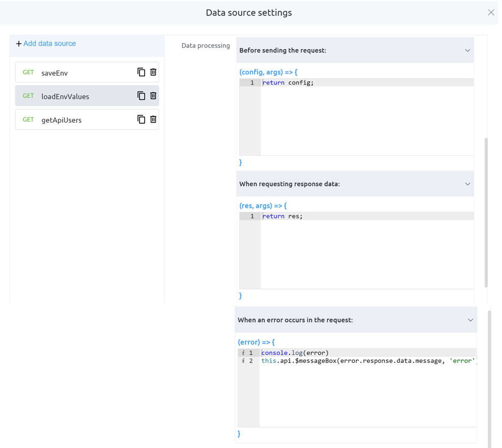Delete the saveEnv data source
This screenshot has height=448, width=502.
click(153, 72)
